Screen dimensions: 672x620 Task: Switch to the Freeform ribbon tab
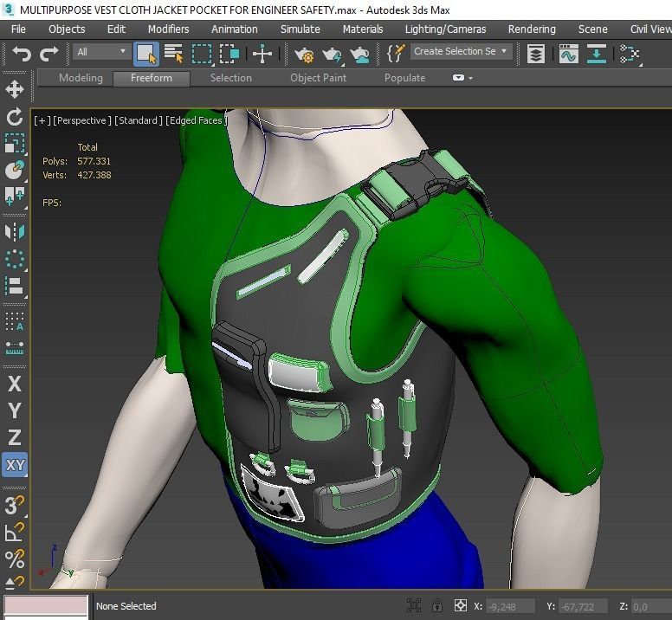click(x=152, y=78)
